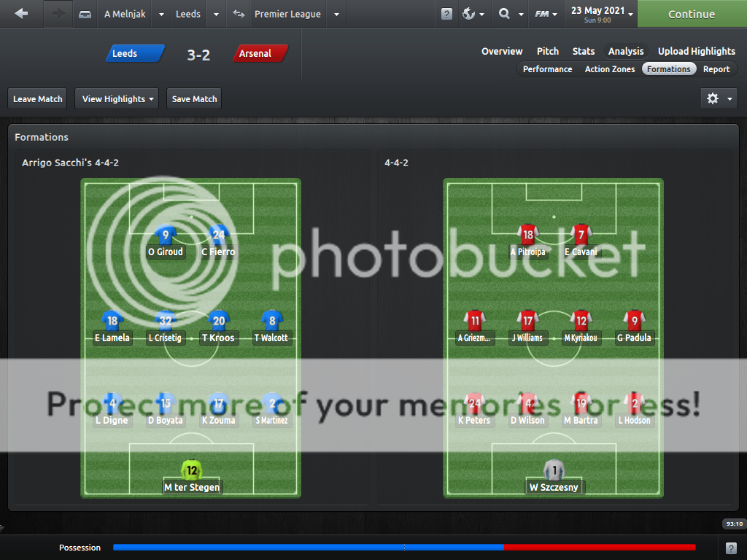Expand the View Highlights dropdown
Image resolution: width=747 pixels, height=560 pixels.
tap(118, 98)
